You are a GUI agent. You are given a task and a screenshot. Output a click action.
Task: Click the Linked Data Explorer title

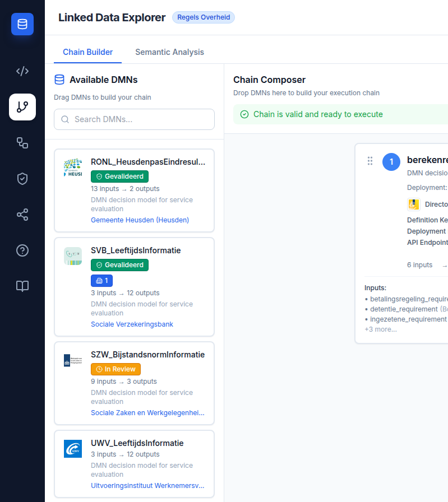112,17
